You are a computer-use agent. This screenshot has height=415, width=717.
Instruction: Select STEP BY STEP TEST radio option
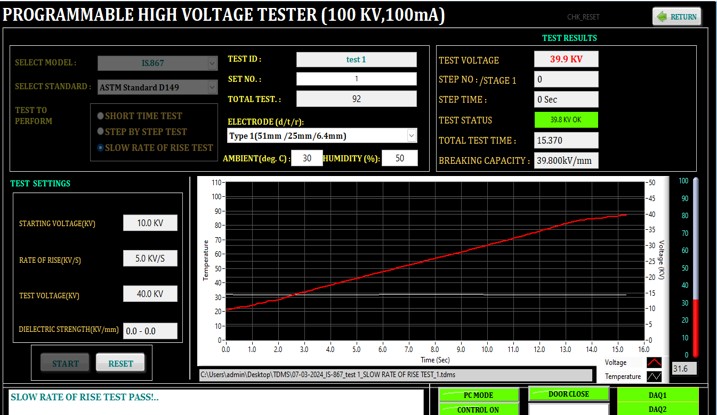[100, 132]
